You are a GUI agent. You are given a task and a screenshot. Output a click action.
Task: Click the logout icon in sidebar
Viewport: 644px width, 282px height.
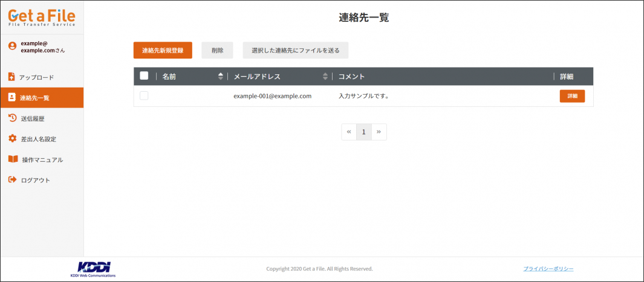[11, 180]
